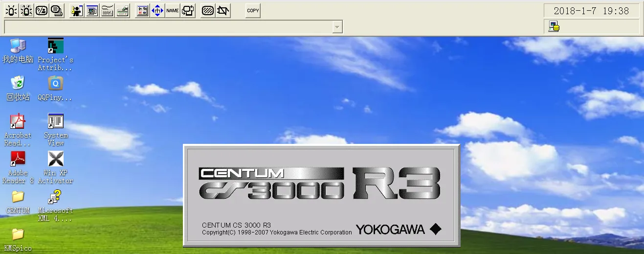Click the date and time display
This screenshot has height=254, width=644.
[x=591, y=11]
